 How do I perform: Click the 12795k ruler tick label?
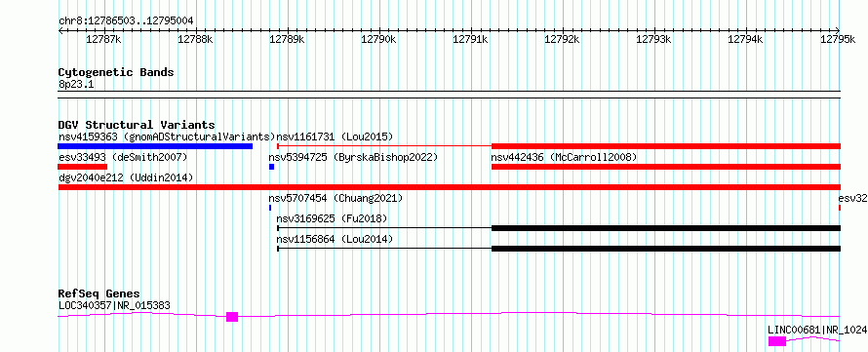click(838, 39)
